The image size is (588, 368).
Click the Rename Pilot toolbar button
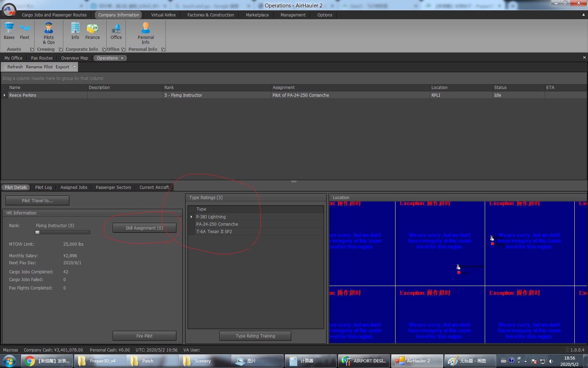click(39, 67)
